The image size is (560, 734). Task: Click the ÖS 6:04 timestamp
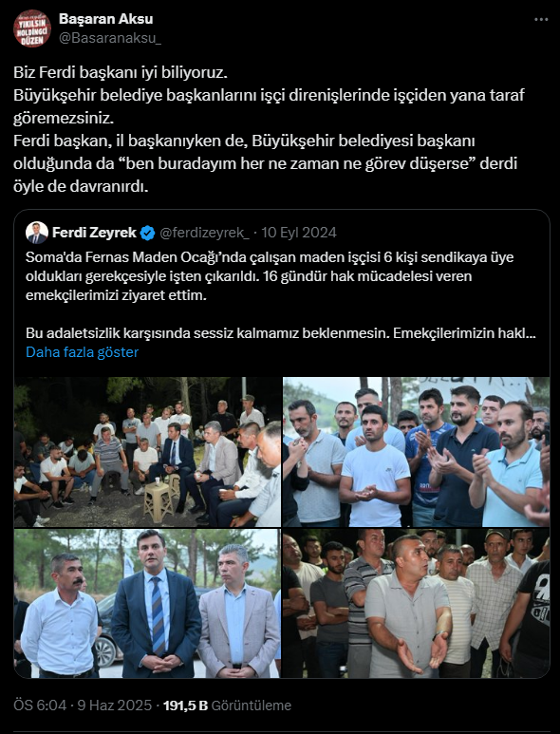click(x=40, y=705)
